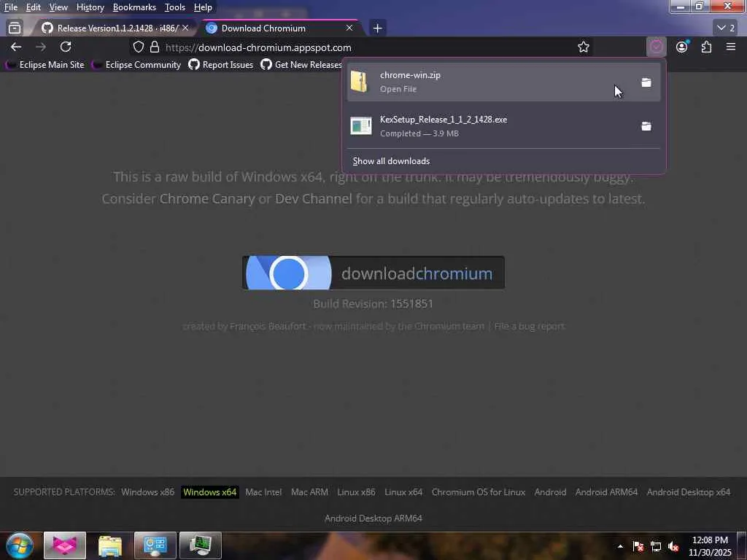Open the Bookmarks menu
This screenshot has height=560, width=747.
[x=134, y=7]
